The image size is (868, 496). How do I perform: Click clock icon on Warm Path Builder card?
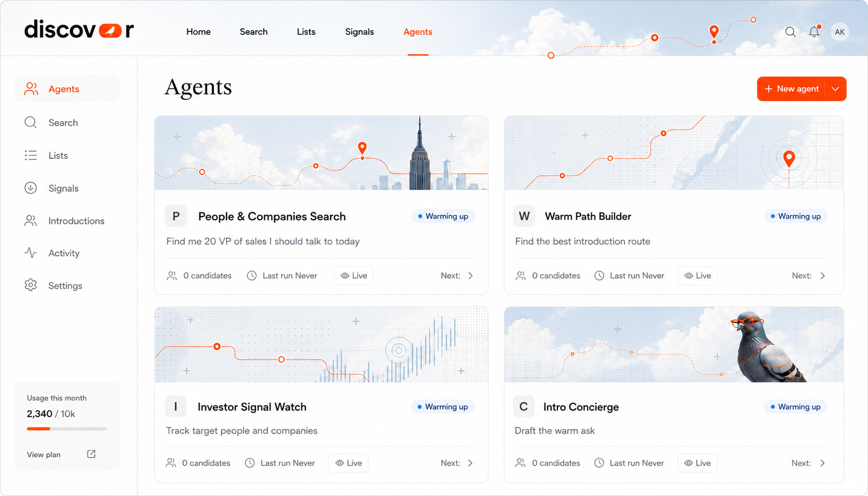[x=600, y=276]
